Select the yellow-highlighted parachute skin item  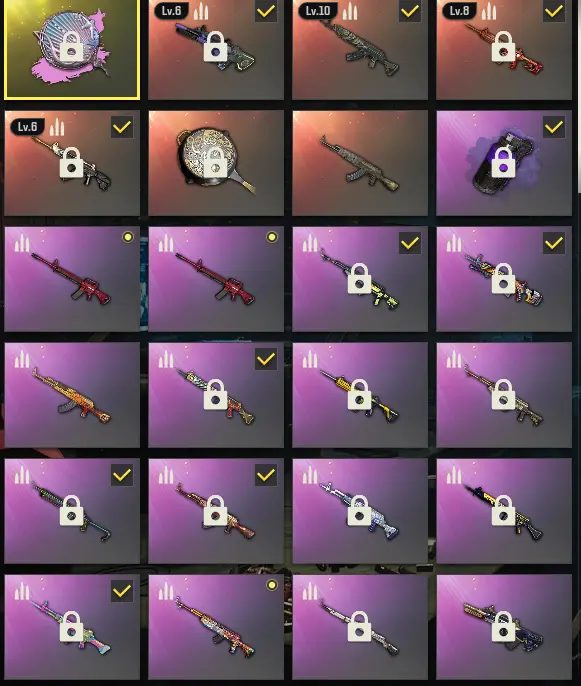72,49
